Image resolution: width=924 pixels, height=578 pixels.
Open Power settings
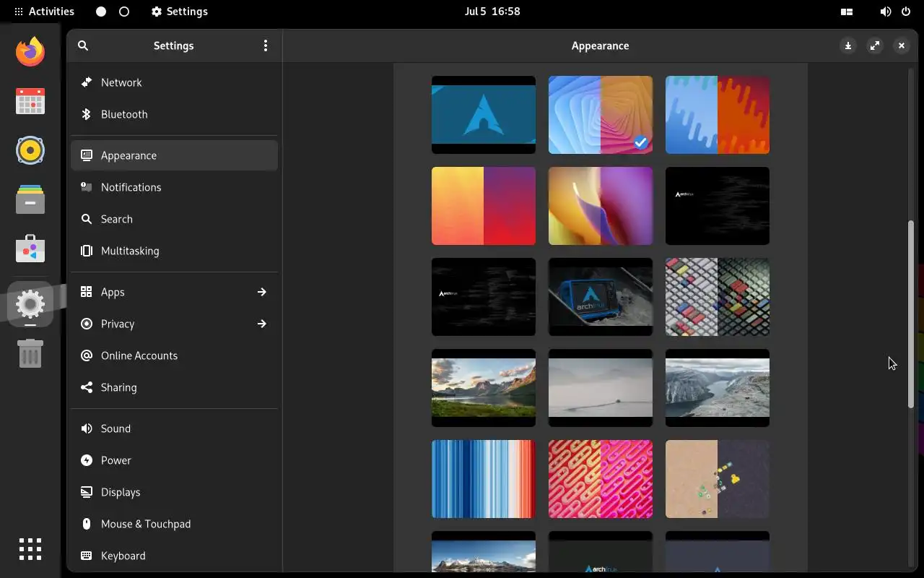pyautogui.click(x=174, y=460)
